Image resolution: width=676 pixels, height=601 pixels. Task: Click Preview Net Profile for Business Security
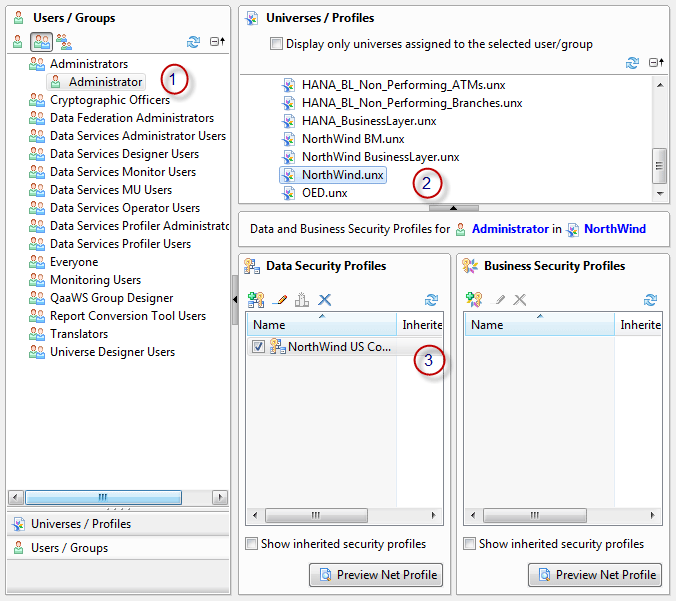[595, 575]
